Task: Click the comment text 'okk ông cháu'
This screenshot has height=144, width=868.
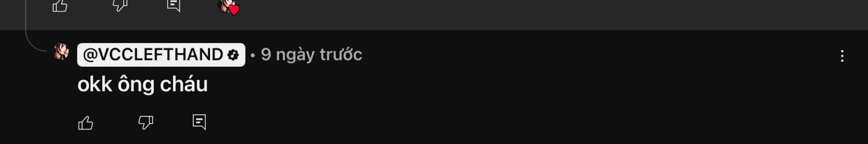Action: tap(142, 84)
